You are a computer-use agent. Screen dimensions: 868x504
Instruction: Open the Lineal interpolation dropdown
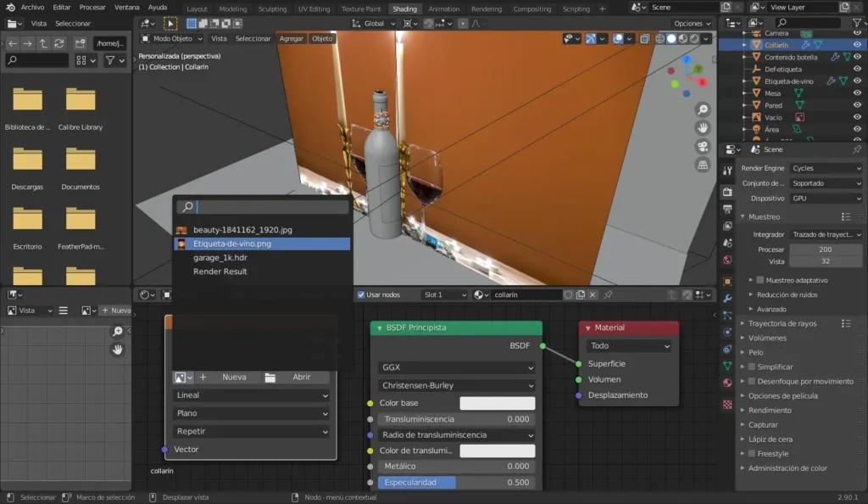[x=251, y=395]
